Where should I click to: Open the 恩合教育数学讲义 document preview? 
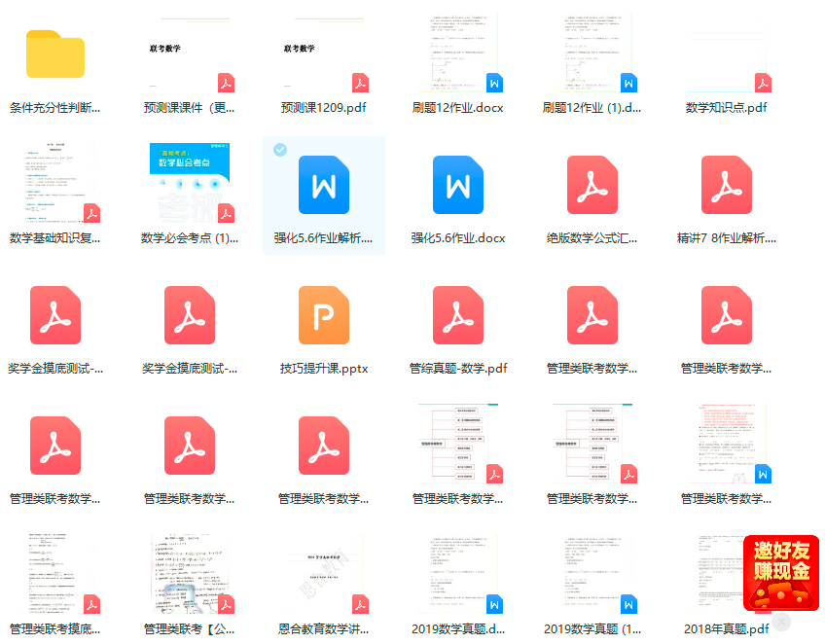pos(324,574)
